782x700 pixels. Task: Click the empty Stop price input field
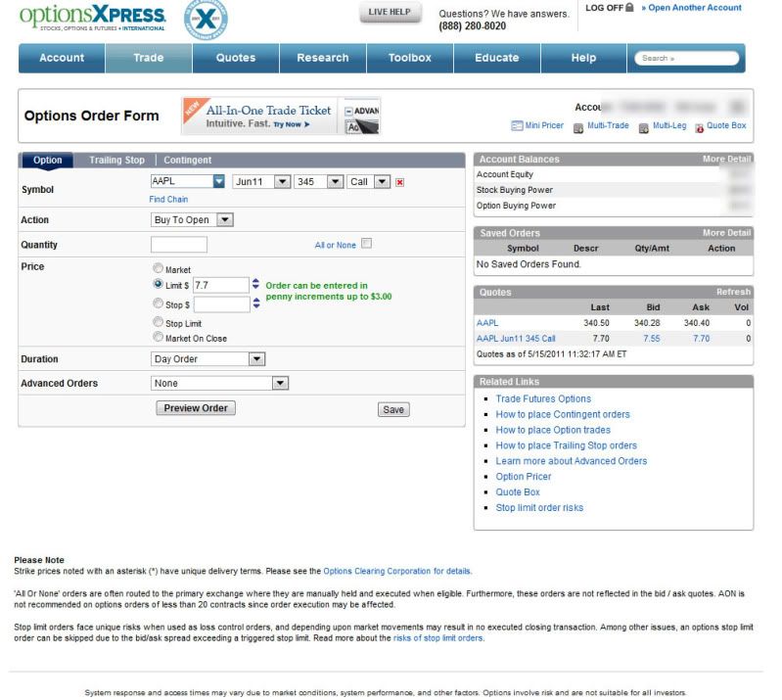[222, 304]
